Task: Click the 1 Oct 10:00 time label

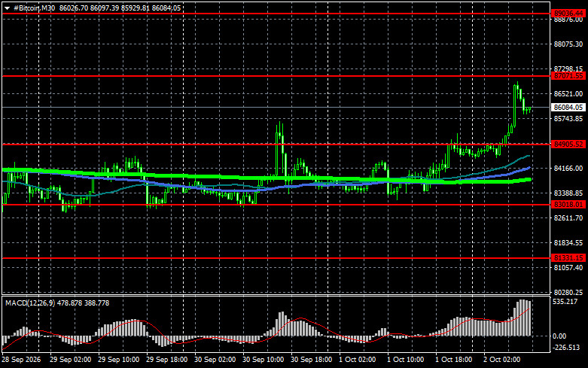Action: click(x=405, y=360)
